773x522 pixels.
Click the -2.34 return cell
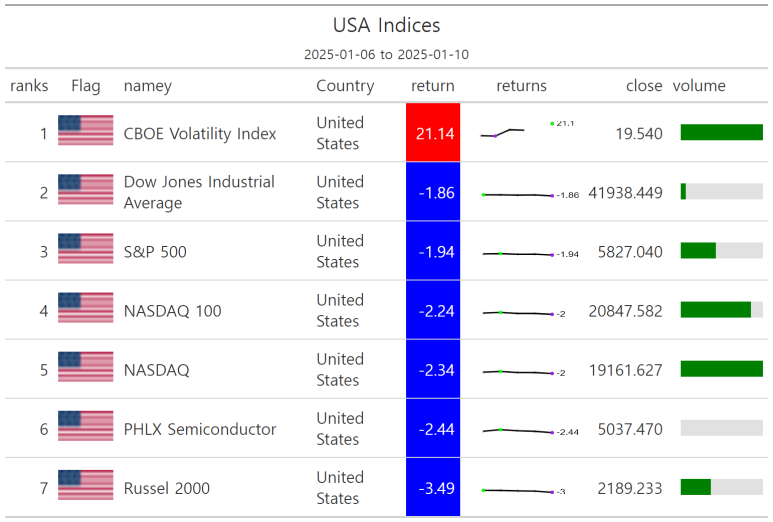[x=433, y=369]
